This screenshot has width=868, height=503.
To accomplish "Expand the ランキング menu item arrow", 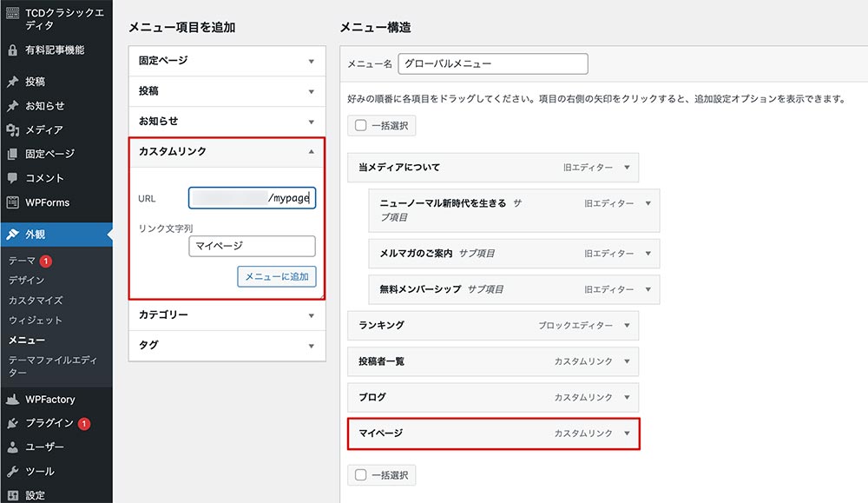I will (x=627, y=326).
